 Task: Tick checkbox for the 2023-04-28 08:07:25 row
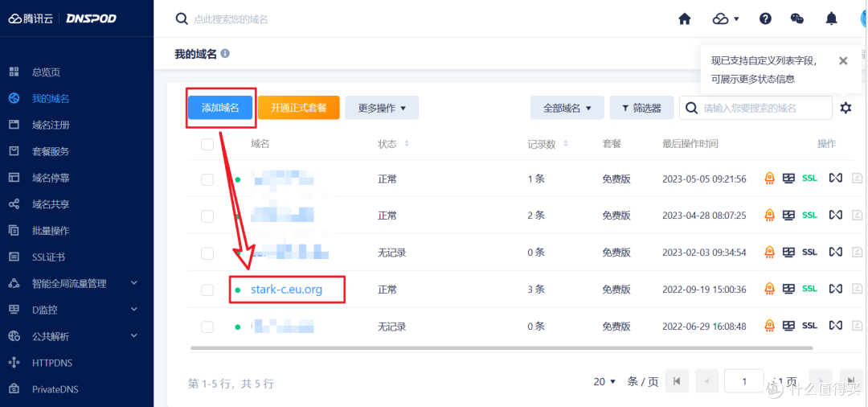tap(207, 216)
